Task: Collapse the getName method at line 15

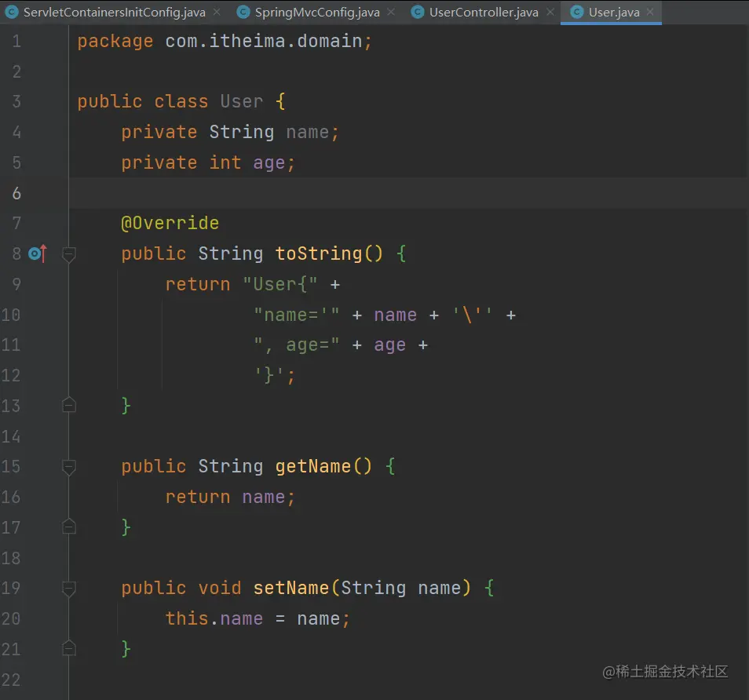Action: 69,467
